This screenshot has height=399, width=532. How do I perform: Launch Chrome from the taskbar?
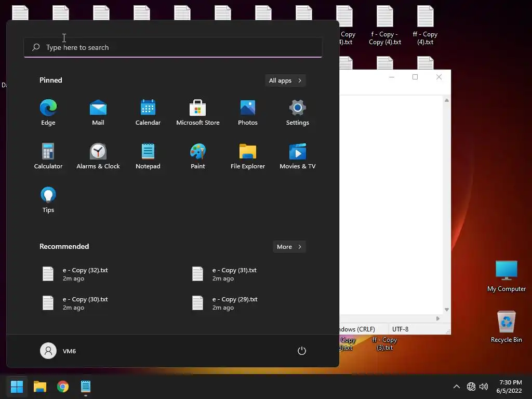(63, 387)
